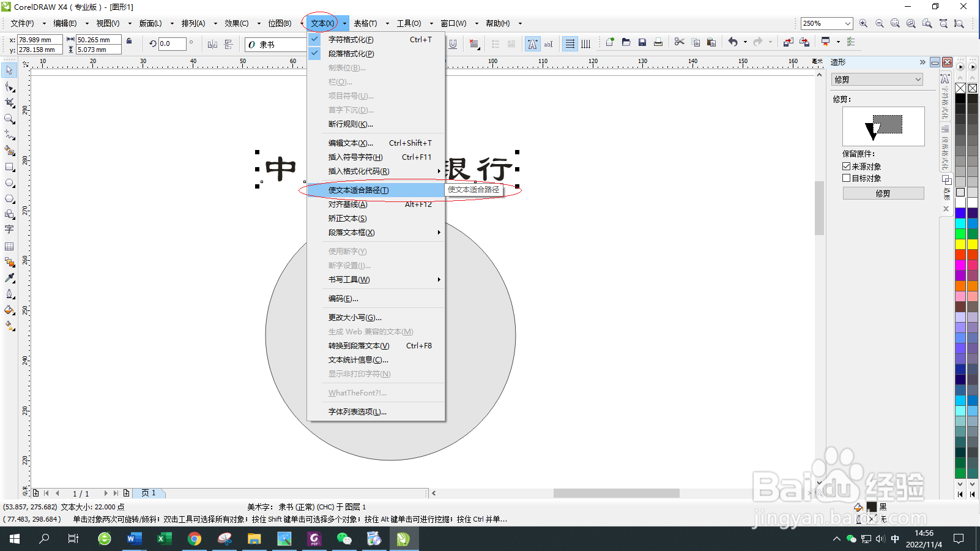Pick the magenta color swatch in the palette
The width and height of the screenshot is (980, 551).
click(960, 265)
